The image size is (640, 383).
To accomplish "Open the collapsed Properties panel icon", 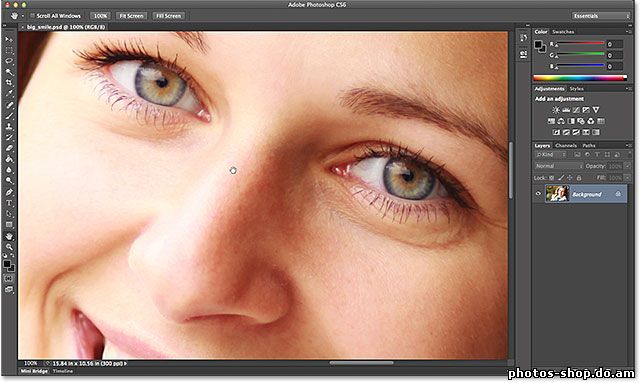I will (x=524, y=54).
